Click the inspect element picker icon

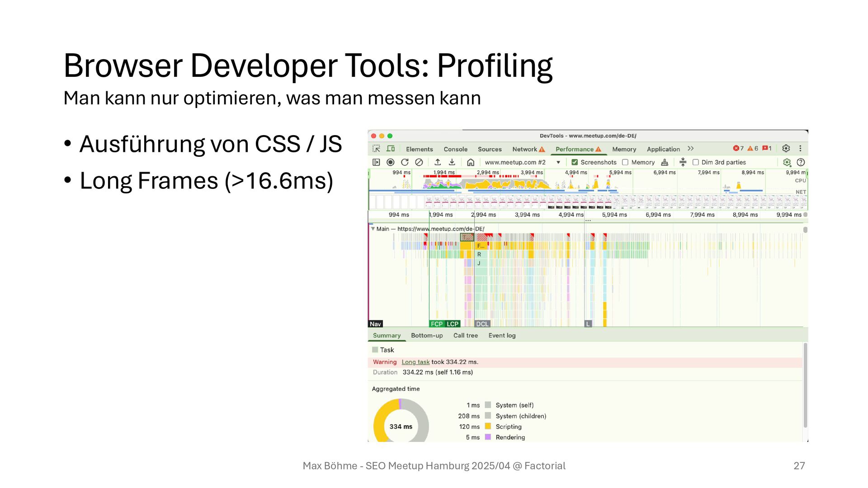376,149
